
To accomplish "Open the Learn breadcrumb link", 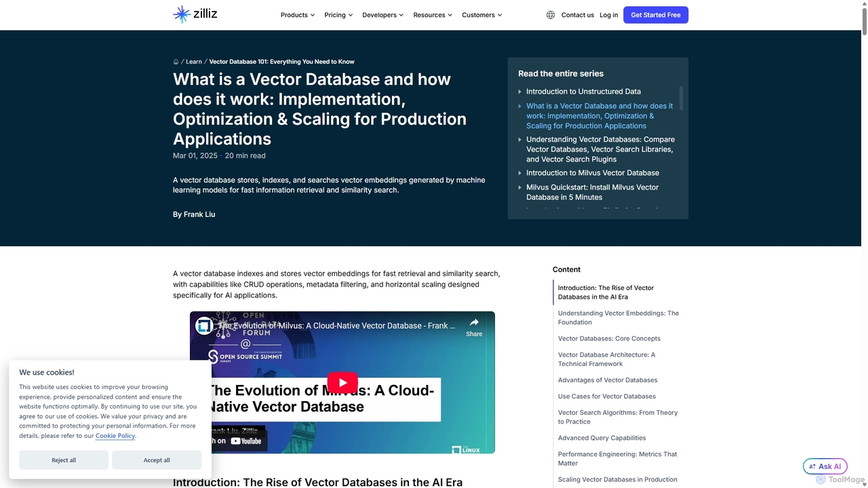I will 194,62.
